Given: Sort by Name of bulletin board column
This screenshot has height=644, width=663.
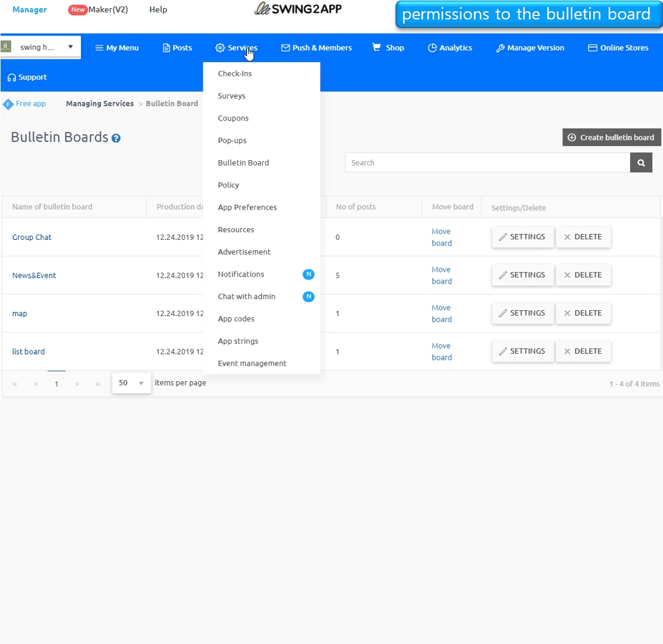Looking at the screenshot, I should tap(52, 207).
